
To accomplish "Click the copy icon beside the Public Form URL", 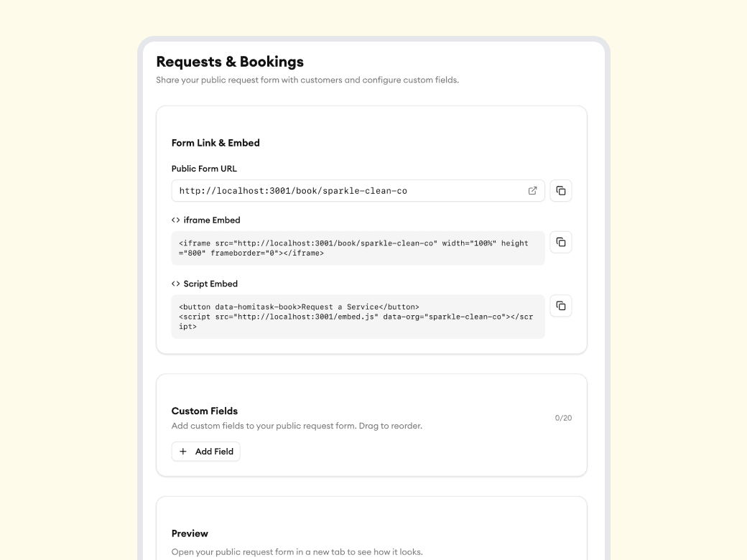I will (x=561, y=190).
